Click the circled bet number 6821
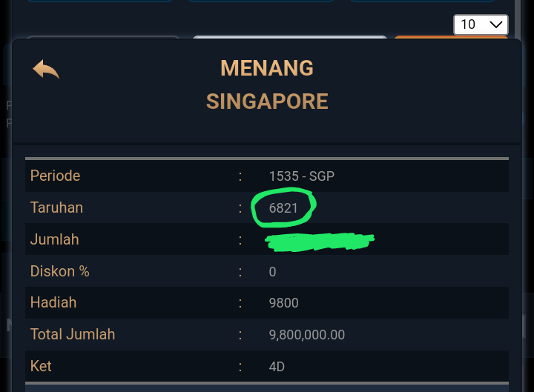Viewport: 534px width, 392px height. 283,208
